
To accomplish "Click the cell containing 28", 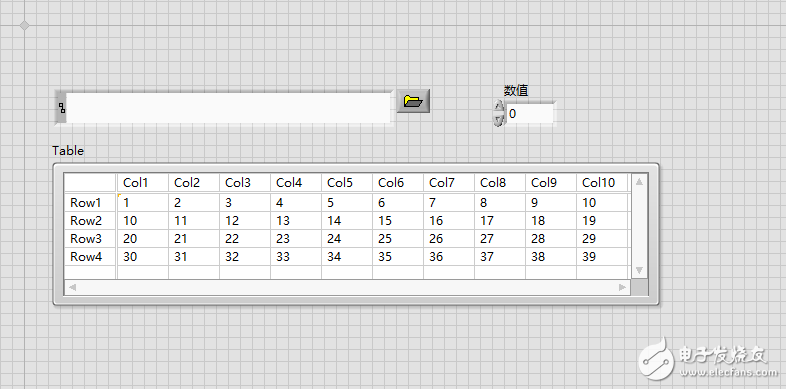I will 551,239.
